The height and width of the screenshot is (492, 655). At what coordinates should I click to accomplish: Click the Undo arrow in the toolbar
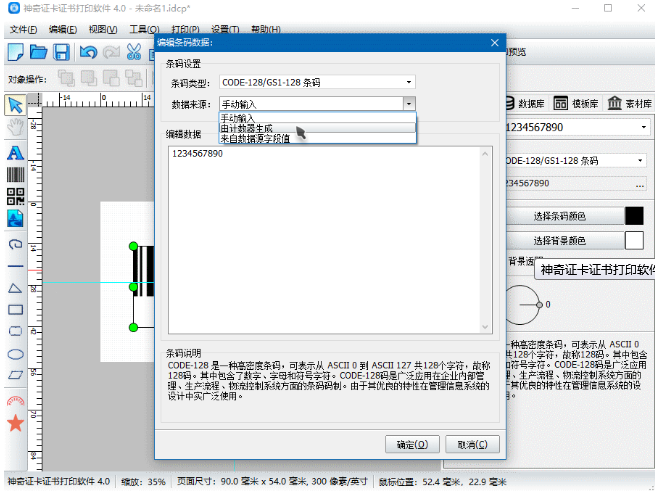[x=88, y=52]
